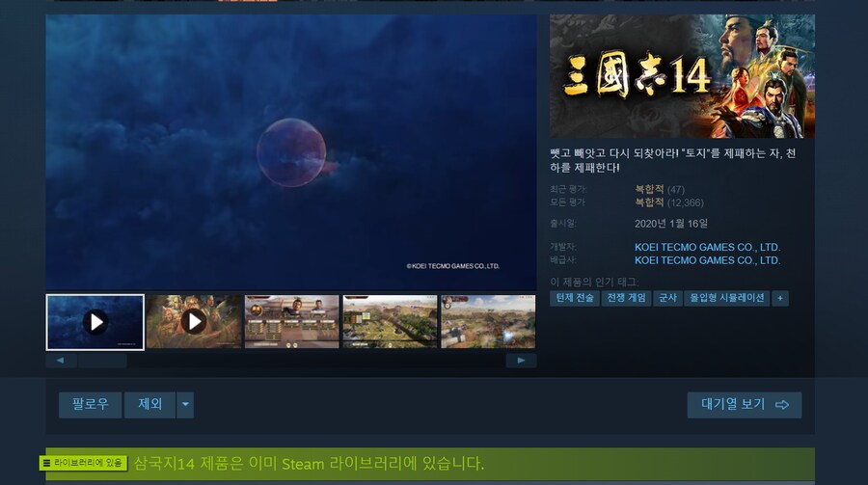
Task: Click recent reviews 복합적 (47) rating
Action: 660,189
